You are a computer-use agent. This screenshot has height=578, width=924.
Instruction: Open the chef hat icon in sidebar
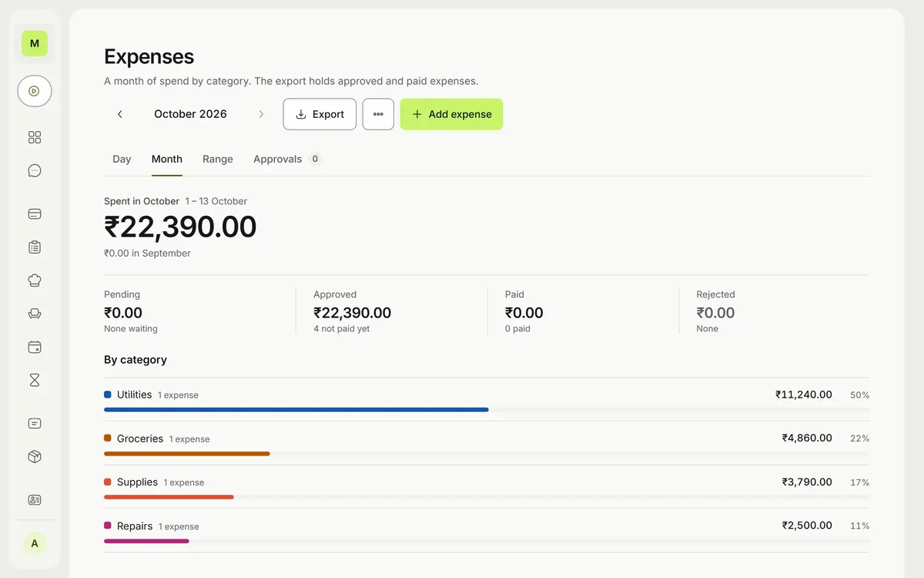click(x=35, y=281)
